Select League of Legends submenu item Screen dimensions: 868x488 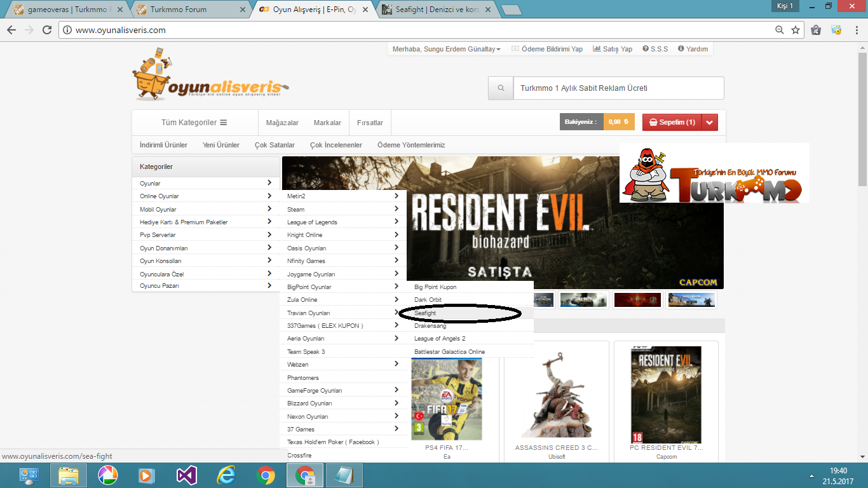(x=343, y=222)
